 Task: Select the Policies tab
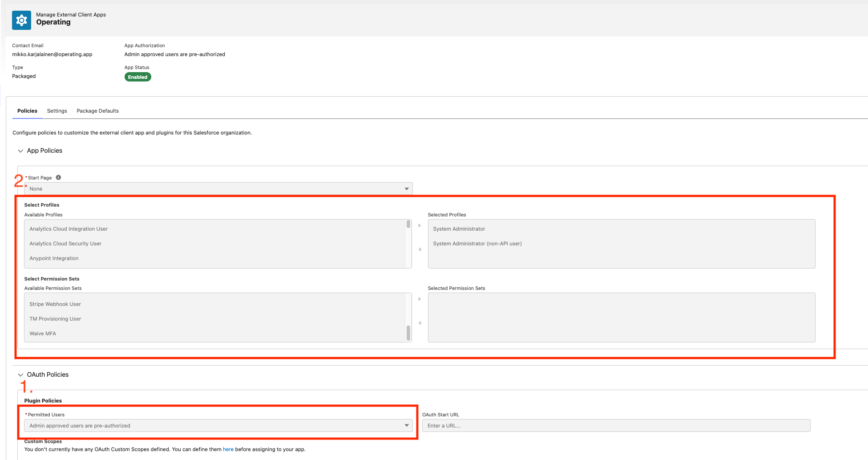pos(27,111)
